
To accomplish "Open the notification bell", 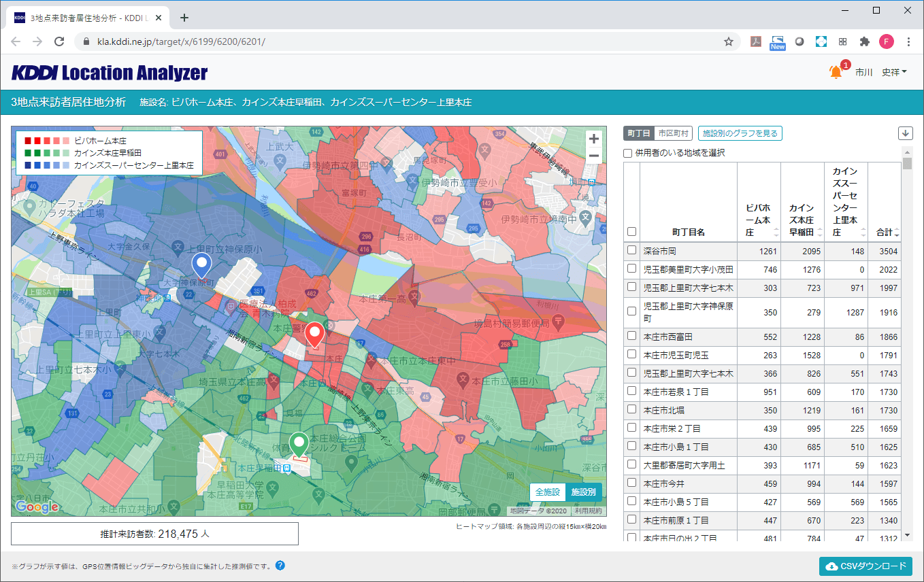I will 836,71.
